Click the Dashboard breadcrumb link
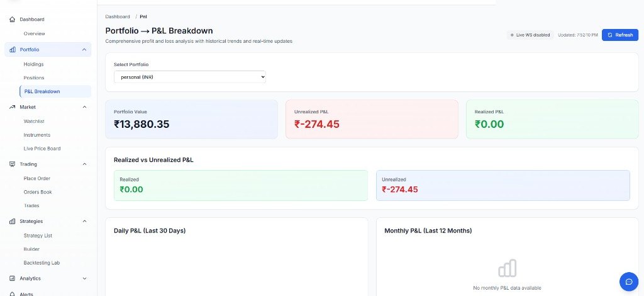Image resolution: width=644 pixels, height=296 pixels. tap(118, 17)
